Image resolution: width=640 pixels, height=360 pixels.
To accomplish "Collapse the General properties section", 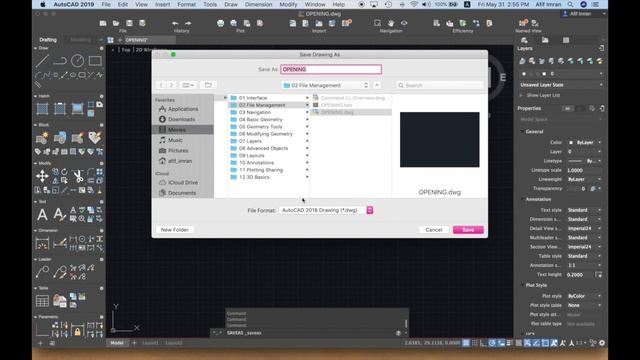I will [522, 131].
